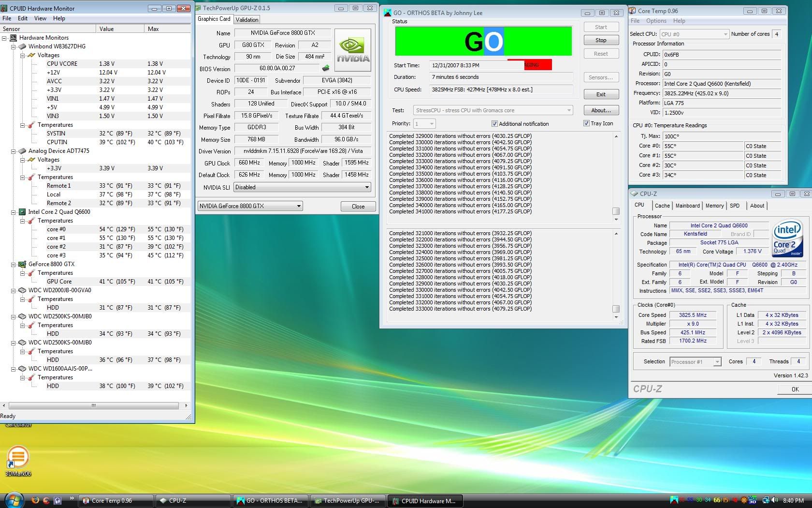Click the horizontal scrollbar in HWMonitor
812x508 pixels.
(x=94, y=405)
